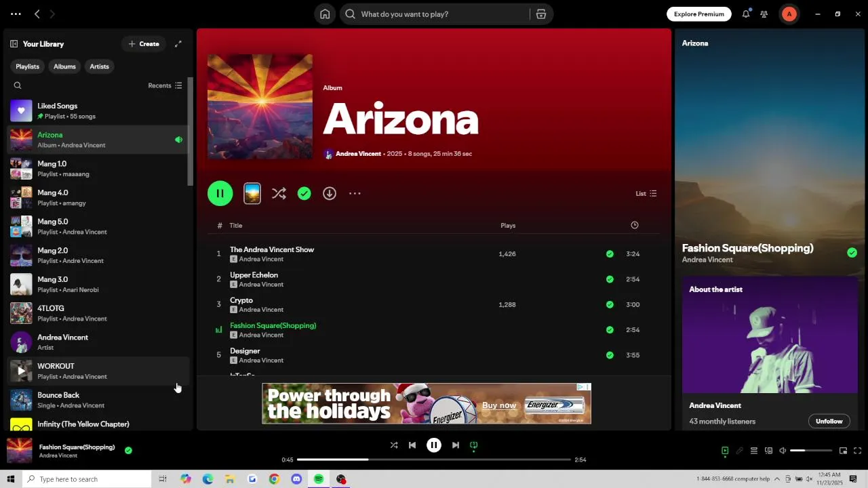Image resolution: width=868 pixels, height=488 pixels.
Task: Open the lyrics microphone icon
Action: (739, 451)
